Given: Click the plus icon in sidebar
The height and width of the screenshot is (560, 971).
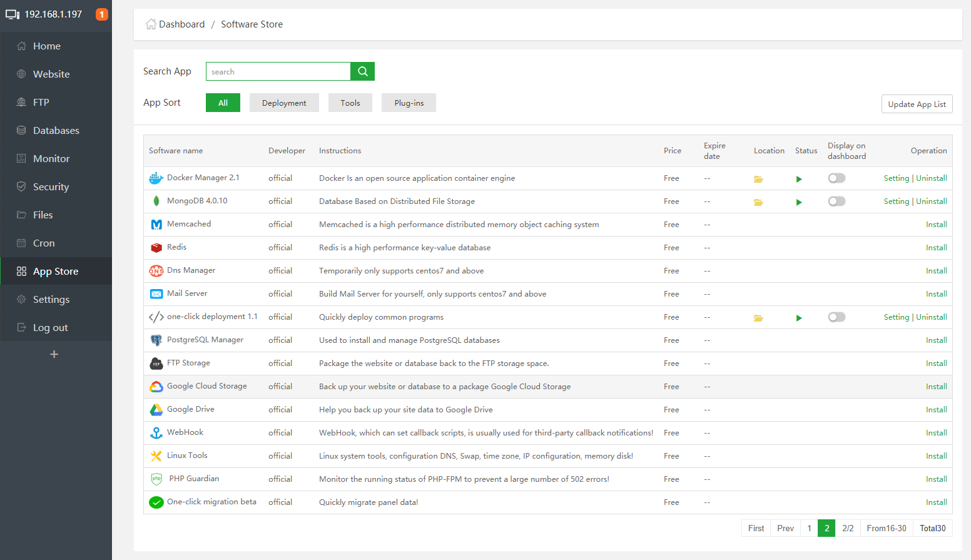Looking at the screenshot, I should pos(54,354).
